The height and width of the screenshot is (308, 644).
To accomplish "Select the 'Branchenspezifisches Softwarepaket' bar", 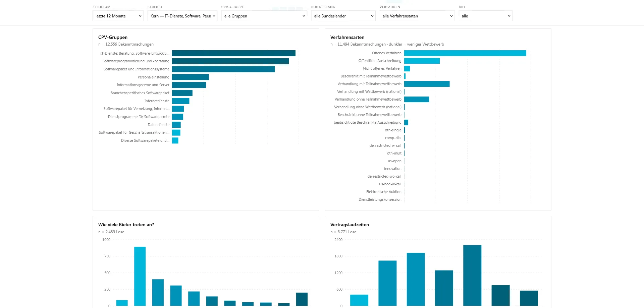I will point(182,93).
